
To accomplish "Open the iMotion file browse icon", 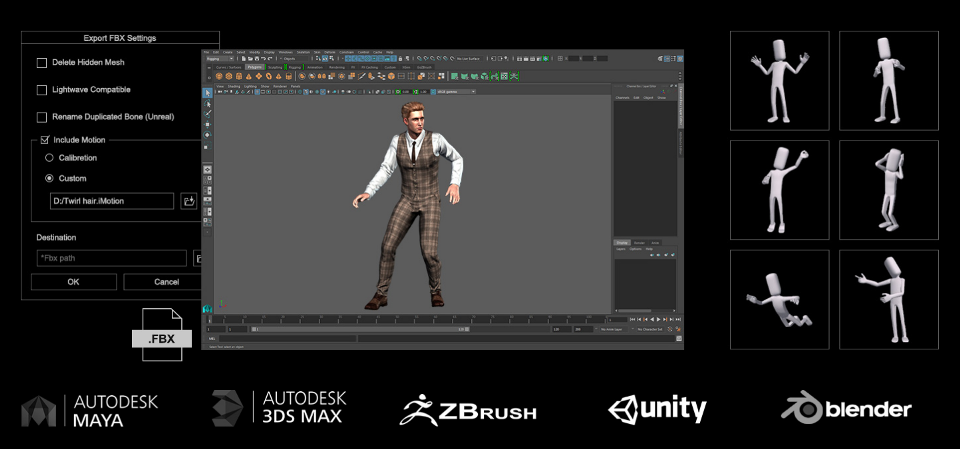I will 189,201.
